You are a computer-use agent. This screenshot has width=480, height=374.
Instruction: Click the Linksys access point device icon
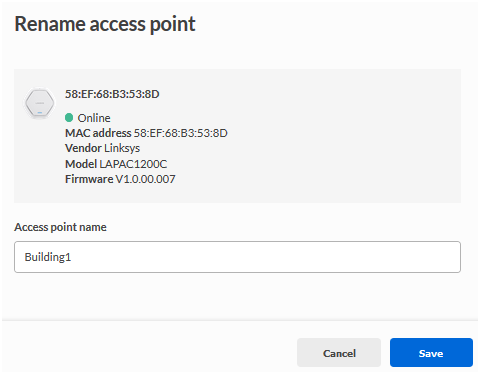tap(40, 103)
